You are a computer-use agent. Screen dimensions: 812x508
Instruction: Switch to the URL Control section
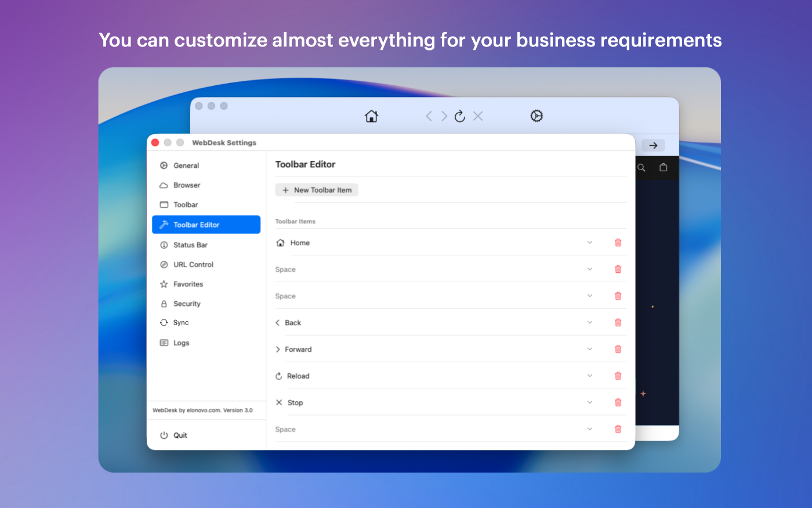click(193, 265)
